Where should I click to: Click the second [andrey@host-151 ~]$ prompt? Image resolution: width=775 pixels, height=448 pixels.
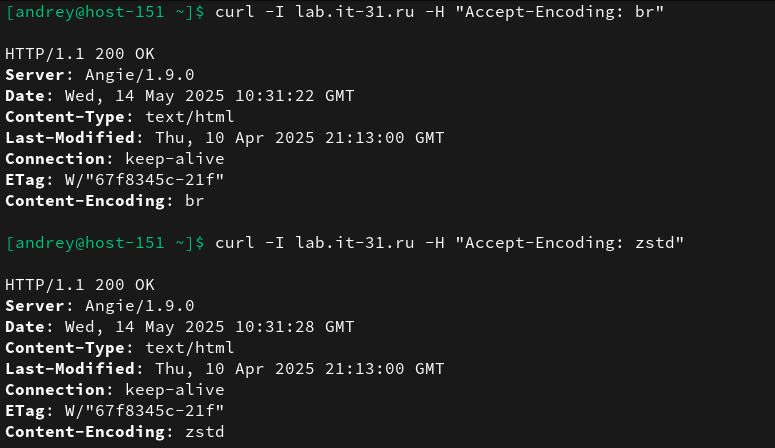(x=105, y=243)
